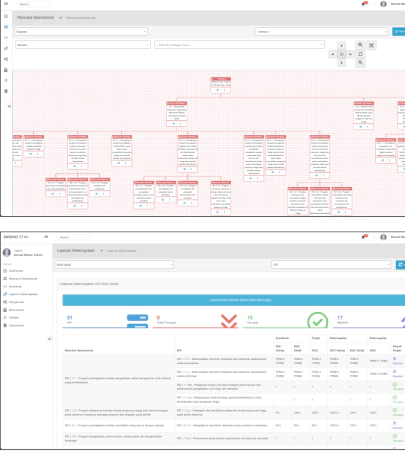Open the unit dropdown beside refresh button
405x451 pixels.
tap(331, 265)
